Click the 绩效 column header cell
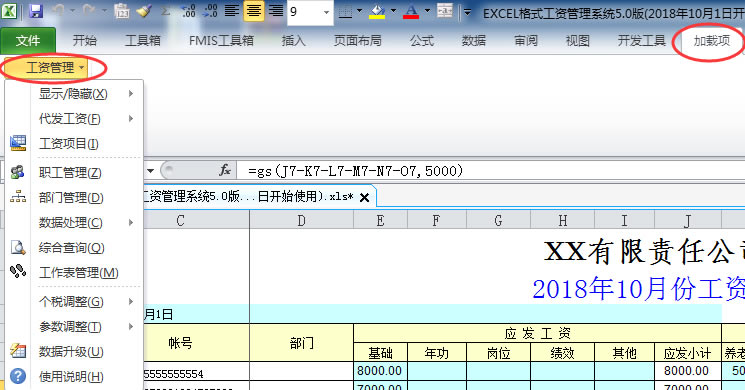745x390 pixels. (x=563, y=353)
